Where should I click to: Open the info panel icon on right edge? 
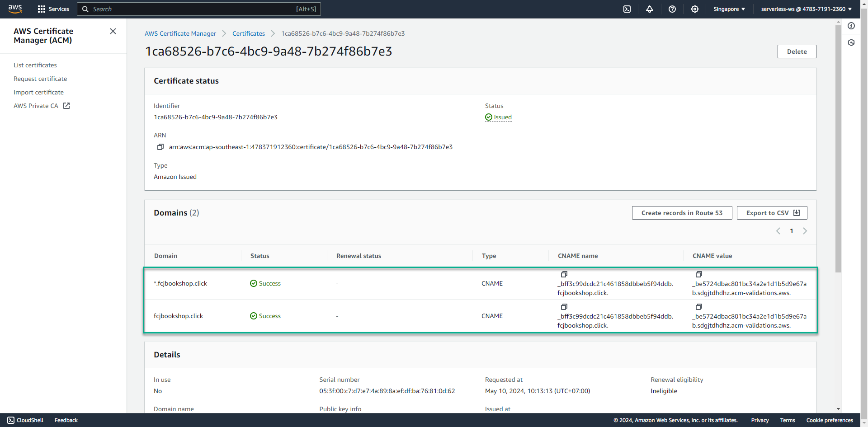(851, 26)
